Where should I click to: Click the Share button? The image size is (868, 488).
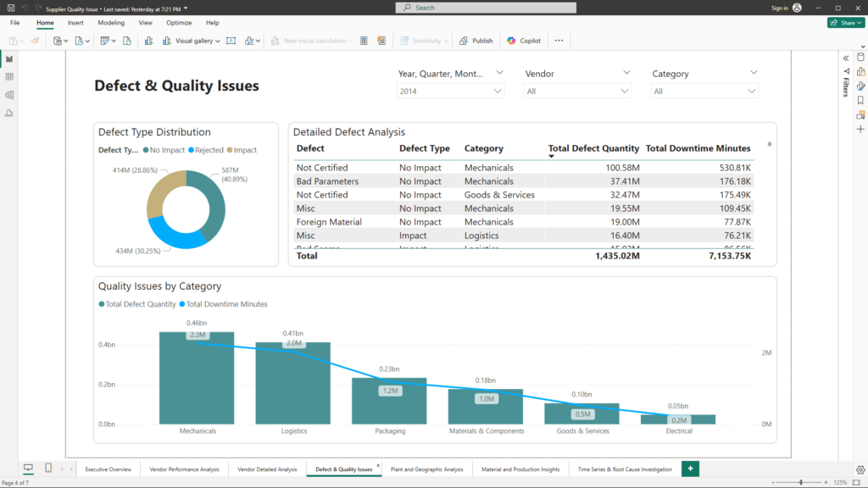point(845,23)
